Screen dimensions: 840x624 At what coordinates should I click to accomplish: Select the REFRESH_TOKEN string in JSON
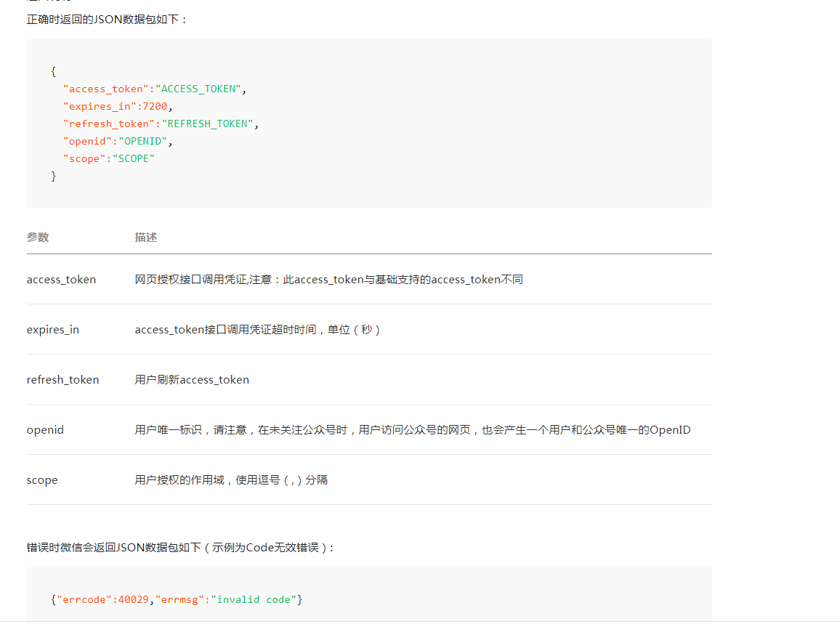pyautogui.click(x=209, y=123)
